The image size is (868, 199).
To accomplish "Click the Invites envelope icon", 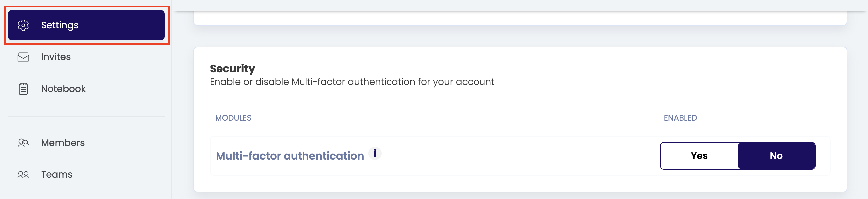I will click(23, 57).
